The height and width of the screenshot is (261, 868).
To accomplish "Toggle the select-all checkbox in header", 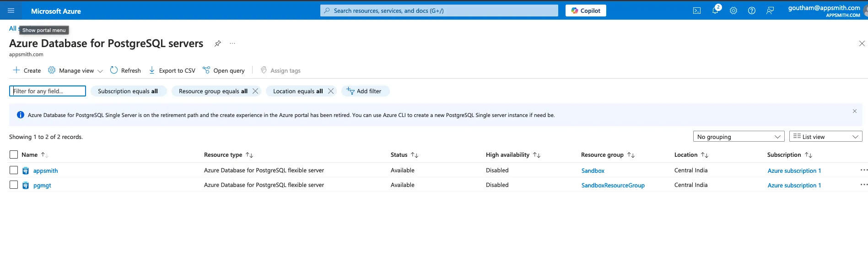I will pos(14,154).
